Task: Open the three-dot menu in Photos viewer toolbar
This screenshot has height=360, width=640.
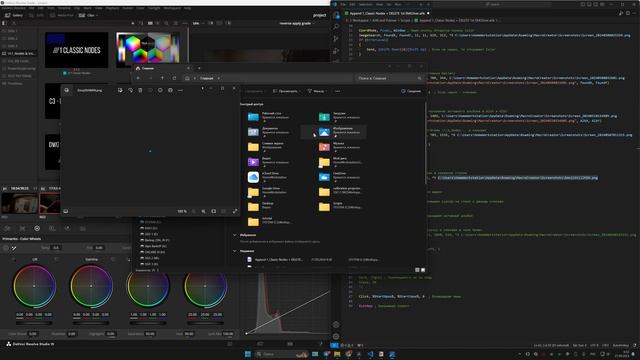Action: [180, 90]
